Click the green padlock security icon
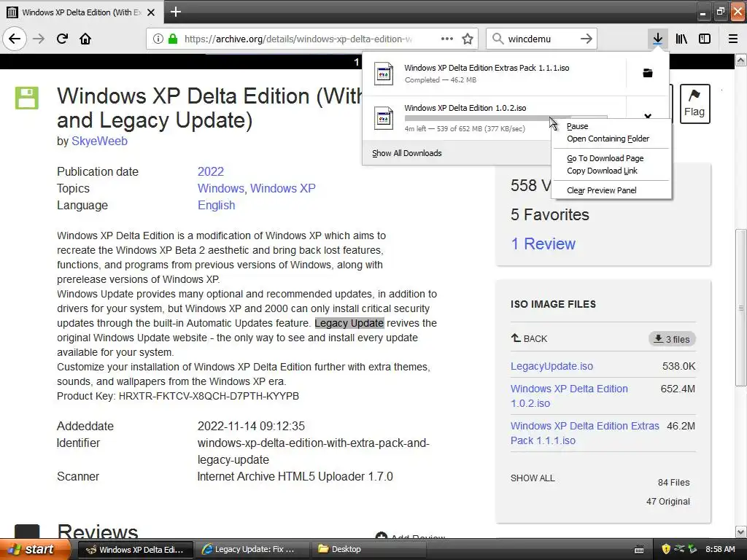 tap(172, 39)
